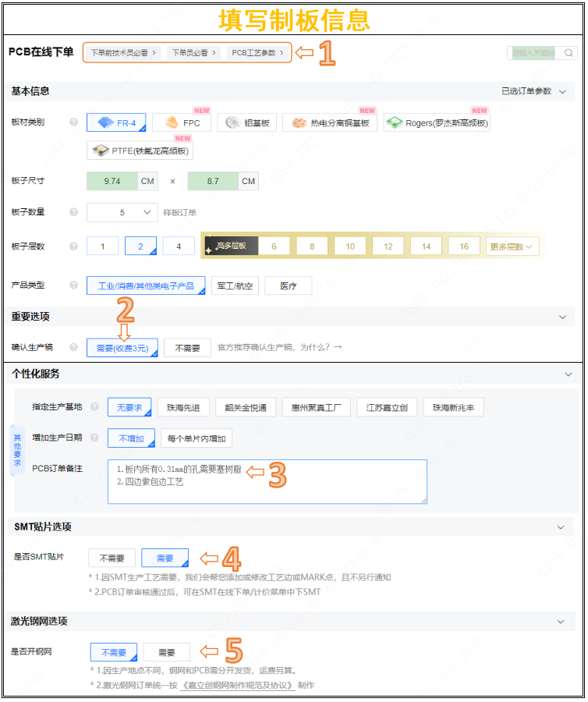Click help icon next to 板子数量
Viewport: 588px width, 702px height.
74,212
